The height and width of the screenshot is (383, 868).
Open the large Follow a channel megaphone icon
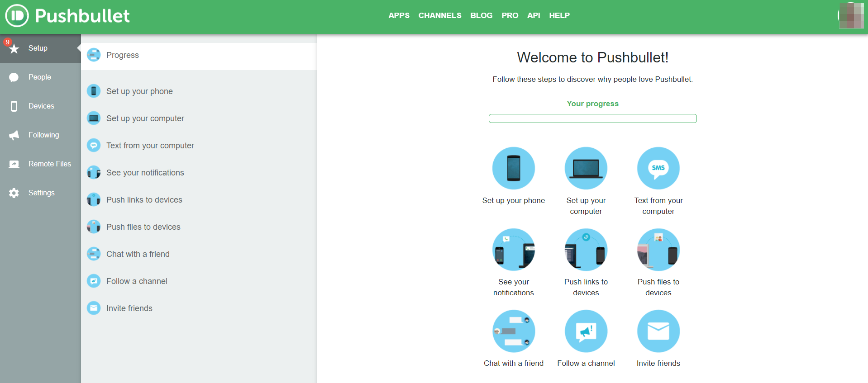[x=586, y=331]
